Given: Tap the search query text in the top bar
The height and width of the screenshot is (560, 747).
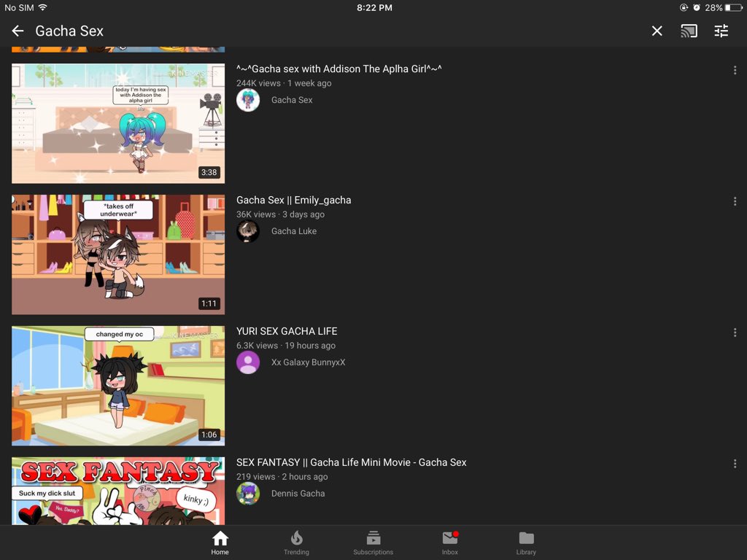Looking at the screenshot, I should pos(69,31).
